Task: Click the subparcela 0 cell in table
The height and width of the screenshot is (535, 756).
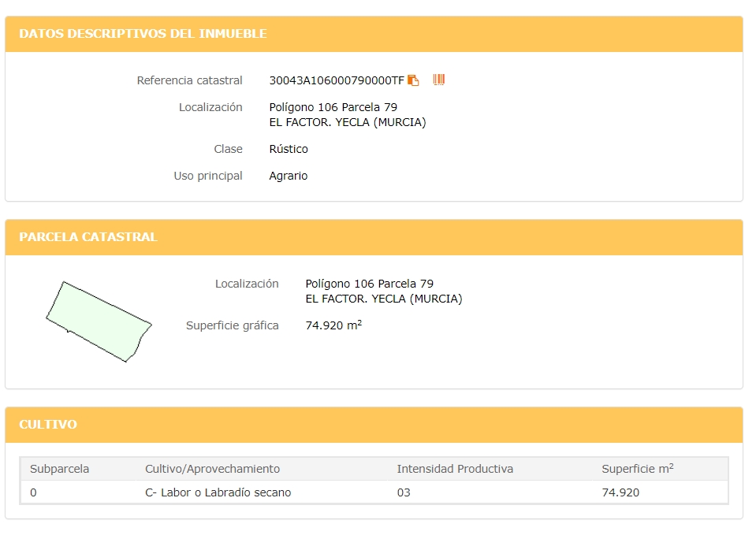Action: pyautogui.click(x=33, y=492)
